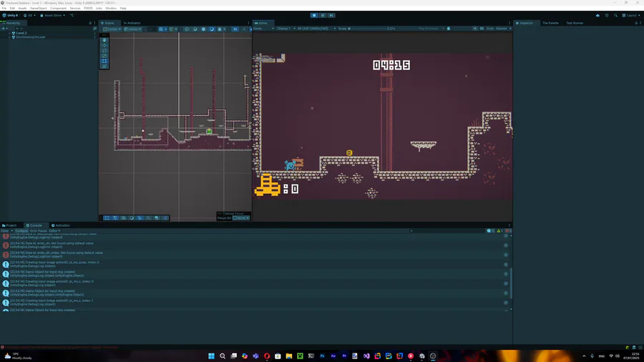Select the Rect tool in Scene overlay
The image size is (644, 362).
click(104, 61)
